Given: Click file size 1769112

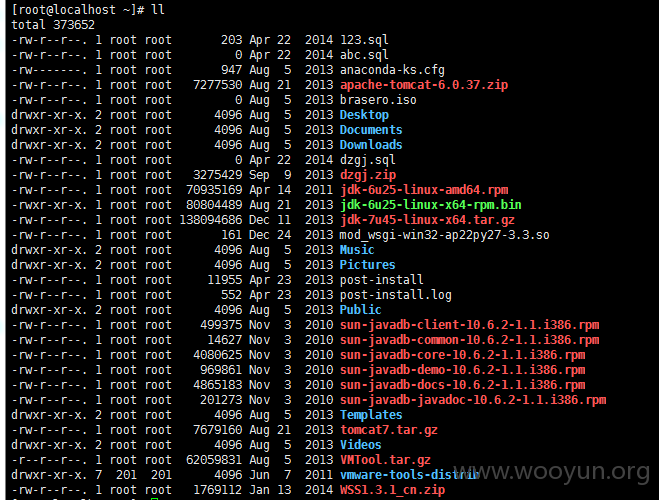Looking at the screenshot, I should point(217,490).
